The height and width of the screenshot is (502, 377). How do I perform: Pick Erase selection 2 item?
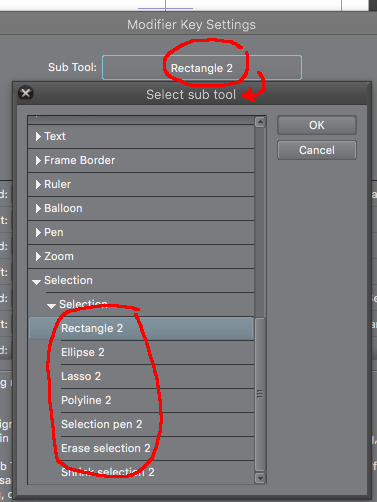pyautogui.click(x=157, y=448)
